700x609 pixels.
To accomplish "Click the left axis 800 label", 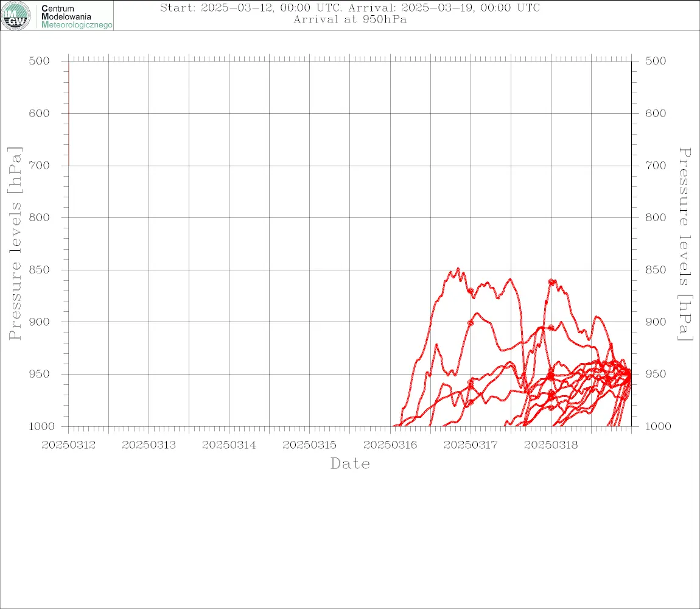I will coord(40,217).
